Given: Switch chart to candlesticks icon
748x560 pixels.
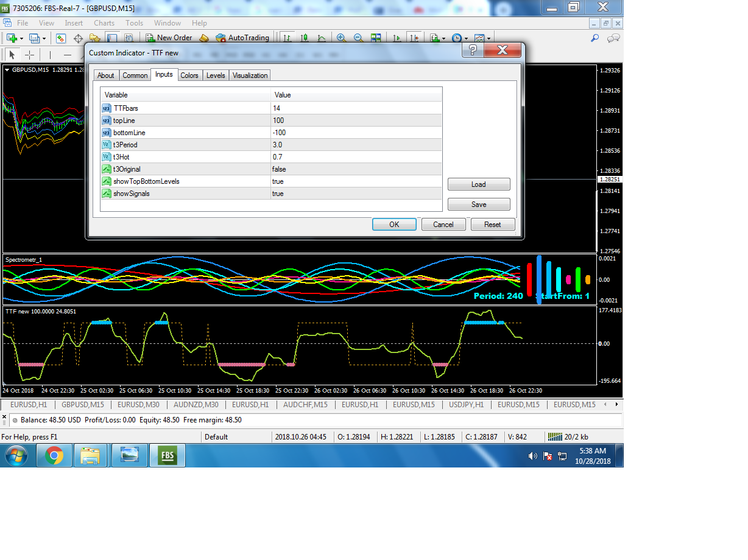Looking at the screenshot, I should (304, 38).
